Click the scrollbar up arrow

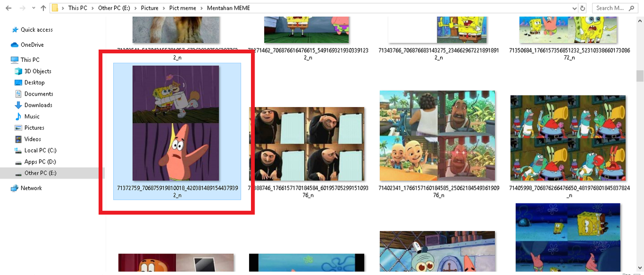click(640, 21)
